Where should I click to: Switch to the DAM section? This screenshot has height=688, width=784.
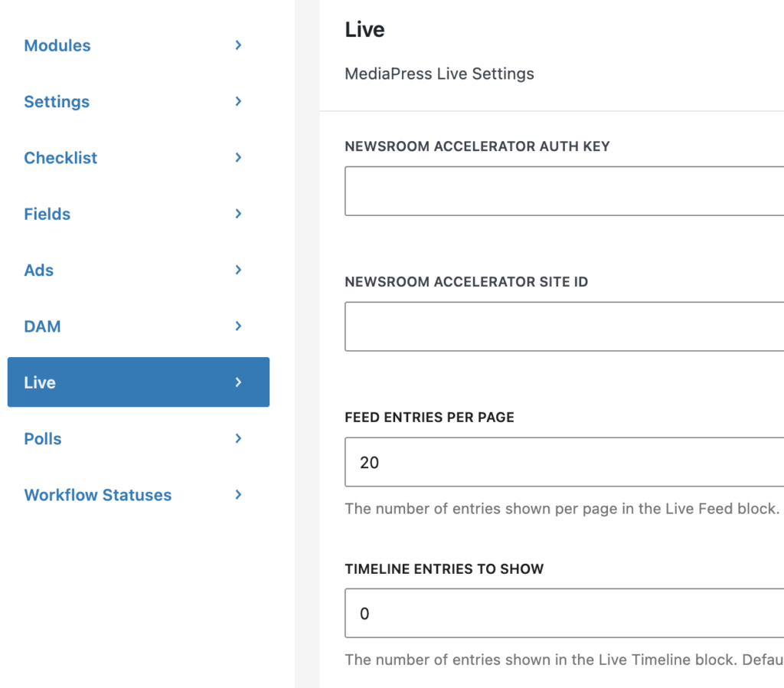139,326
